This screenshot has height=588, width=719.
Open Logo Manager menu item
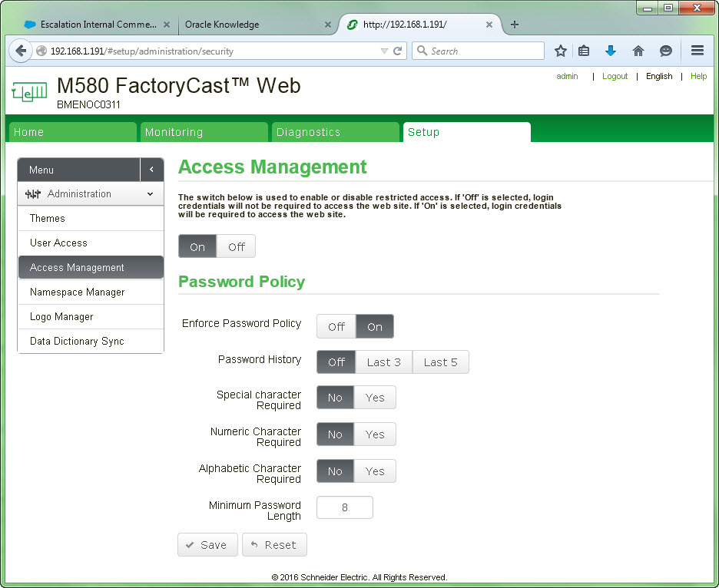coord(91,317)
